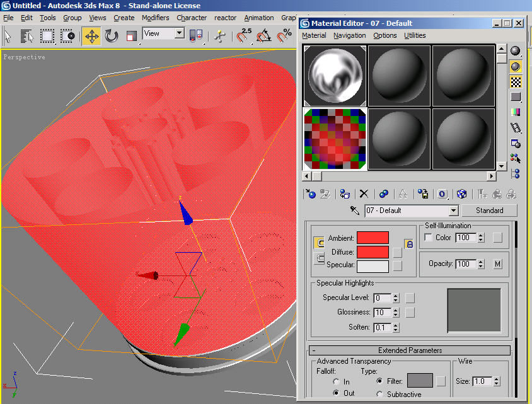Click the Pick Material from Object eyedropper

[x=356, y=211]
